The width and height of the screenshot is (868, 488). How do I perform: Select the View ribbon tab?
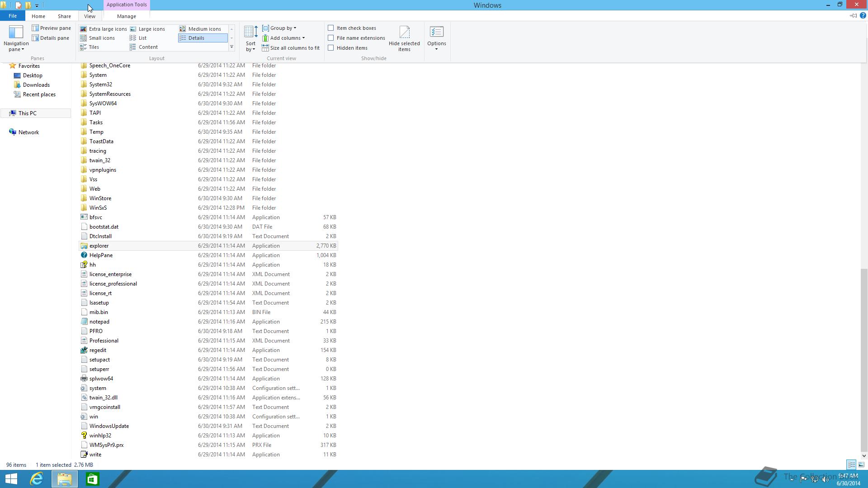tap(90, 16)
